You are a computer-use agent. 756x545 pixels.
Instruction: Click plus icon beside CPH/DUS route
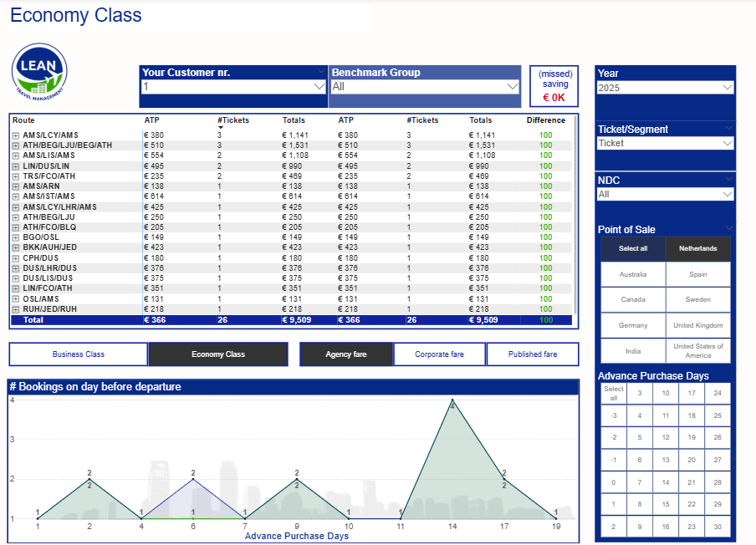click(x=15, y=258)
